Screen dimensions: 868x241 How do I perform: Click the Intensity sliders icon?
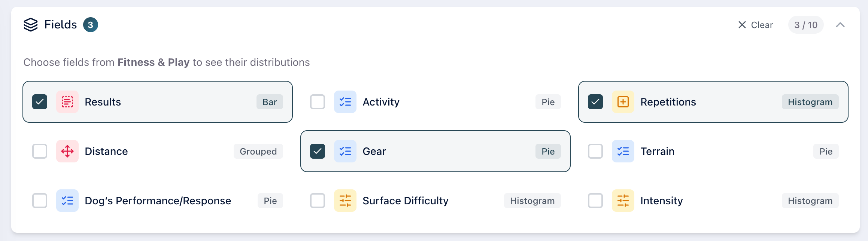tap(623, 201)
